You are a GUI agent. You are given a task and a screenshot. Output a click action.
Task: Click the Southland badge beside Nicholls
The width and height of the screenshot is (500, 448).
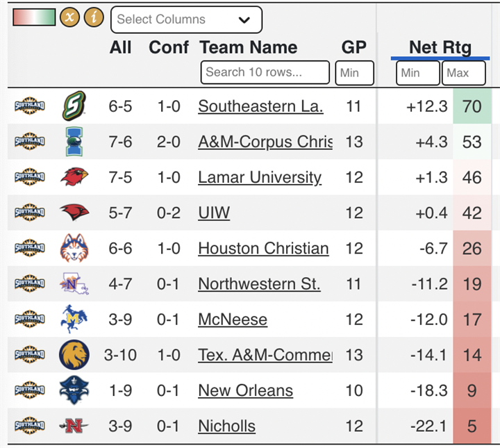(x=30, y=425)
